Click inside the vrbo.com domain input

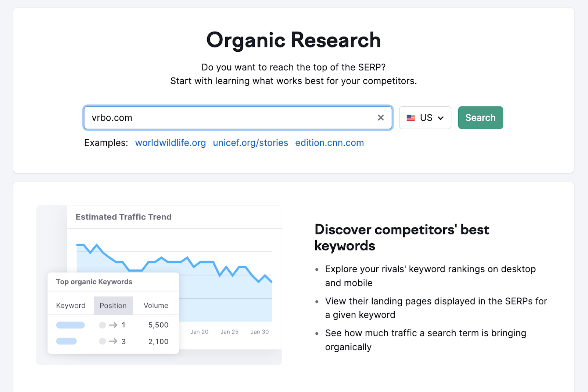pos(228,118)
